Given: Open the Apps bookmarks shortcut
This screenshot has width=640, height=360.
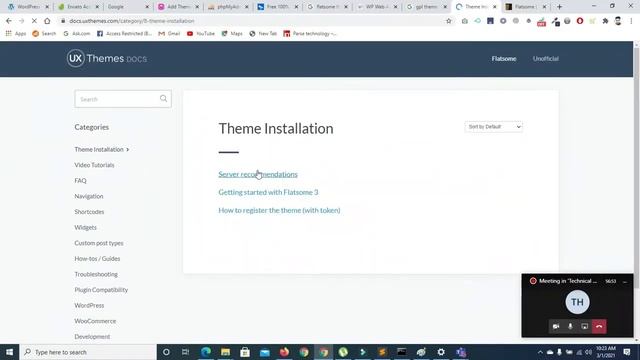Looking at the screenshot, I should (x=16, y=33).
